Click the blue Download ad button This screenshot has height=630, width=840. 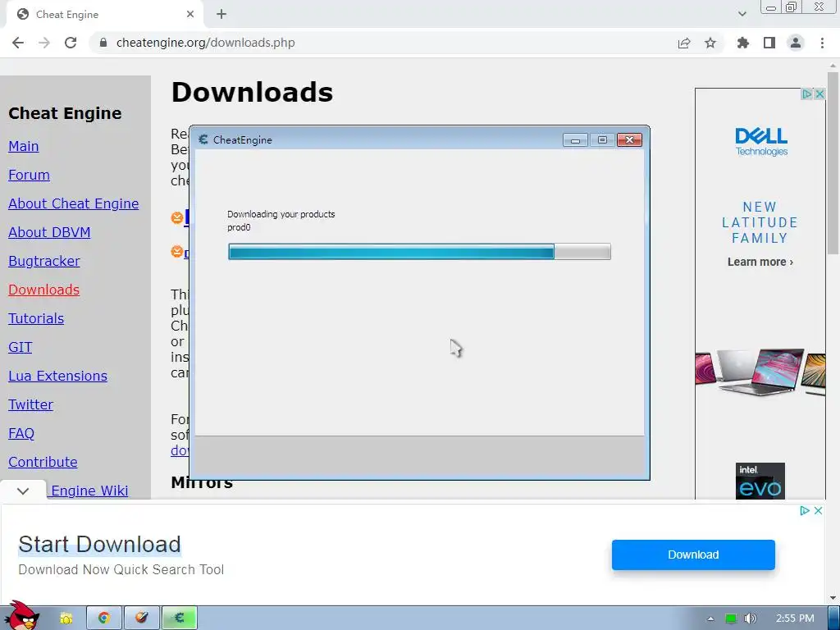693,555
